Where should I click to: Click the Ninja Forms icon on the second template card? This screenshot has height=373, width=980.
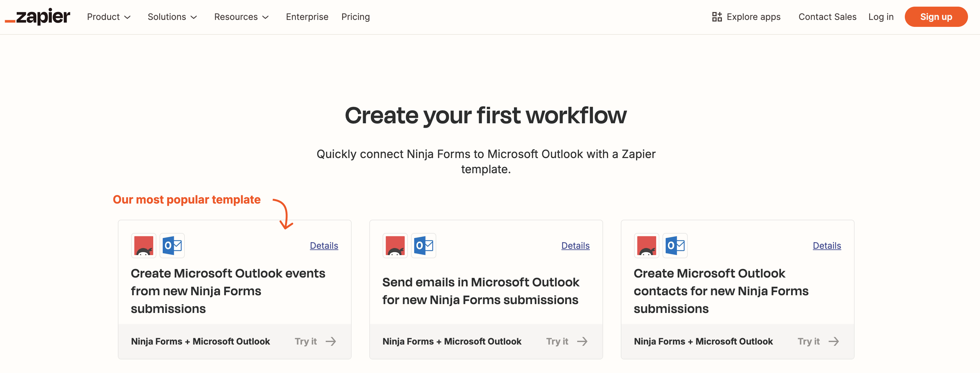pyautogui.click(x=395, y=246)
